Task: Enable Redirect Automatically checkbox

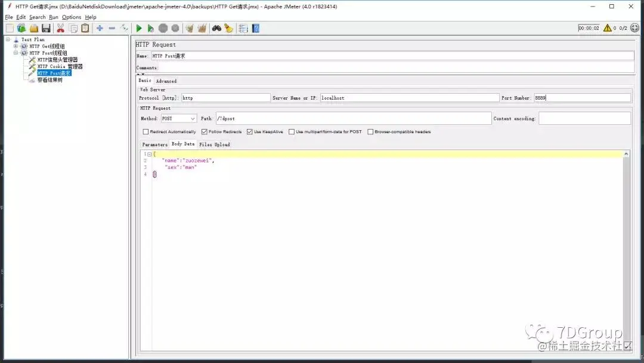Action: click(145, 131)
